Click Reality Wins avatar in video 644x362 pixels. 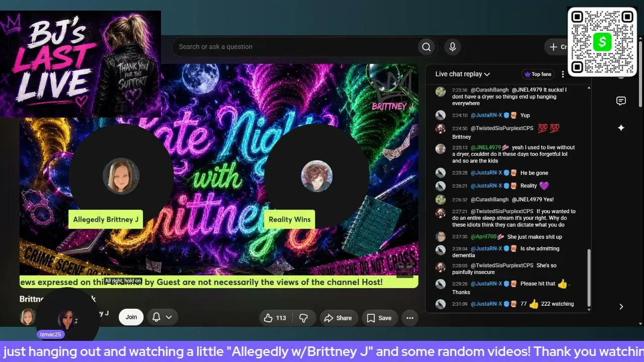(316, 176)
